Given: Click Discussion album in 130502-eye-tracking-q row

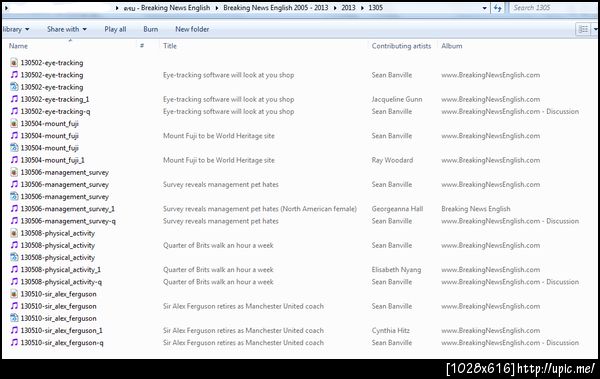Looking at the screenshot, I should 510,111.
